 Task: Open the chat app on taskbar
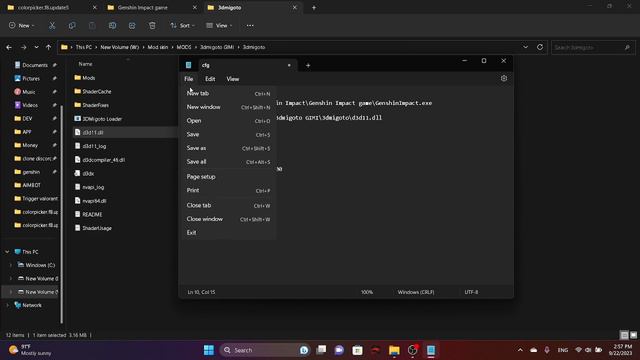point(339,350)
